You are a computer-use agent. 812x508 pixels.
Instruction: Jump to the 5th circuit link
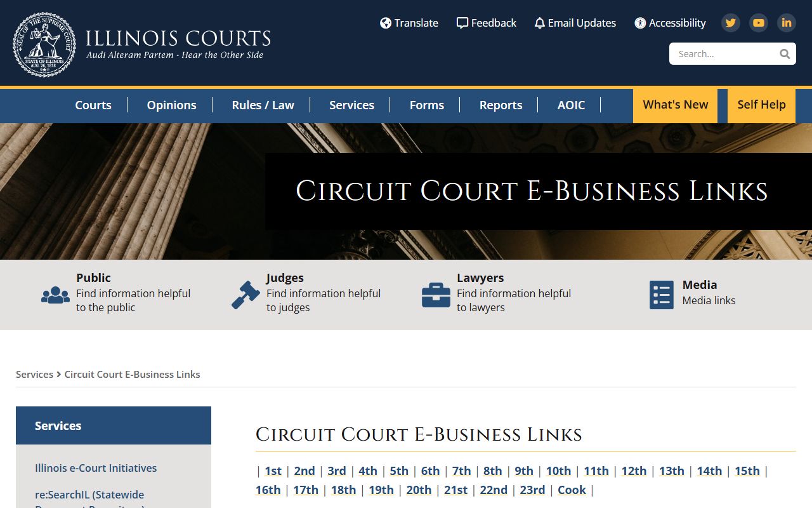(399, 471)
